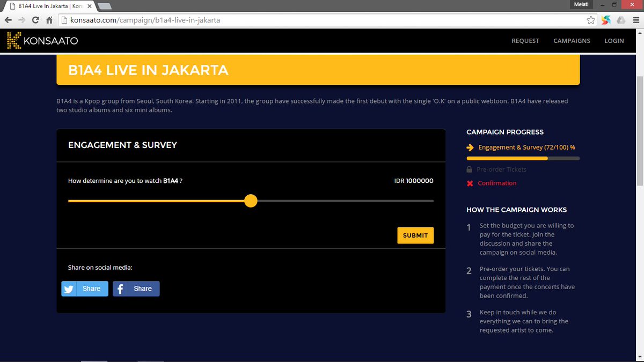Open the CAMPAIGNS menu item
The width and height of the screenshot is (644, 362).
[572, 41]
